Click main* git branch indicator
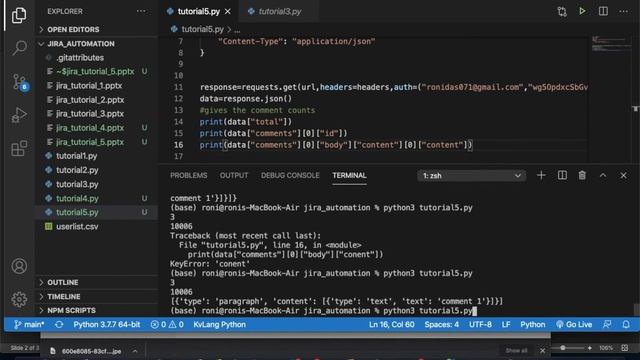Viewport: 640px width, 360px height. [29, 324]
